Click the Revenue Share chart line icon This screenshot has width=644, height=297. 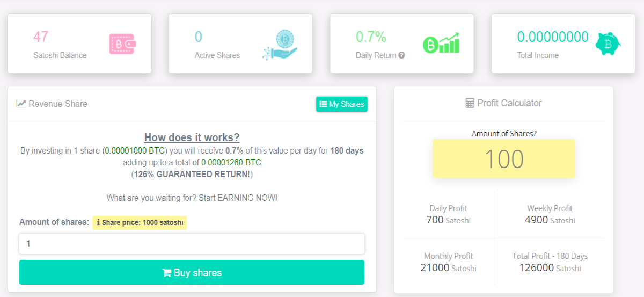pos(21,104)
